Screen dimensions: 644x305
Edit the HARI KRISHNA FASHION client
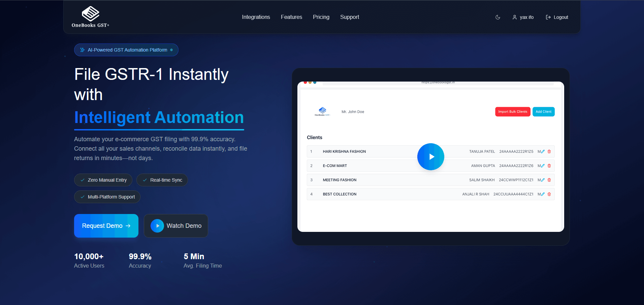click(x=543, y=152)
